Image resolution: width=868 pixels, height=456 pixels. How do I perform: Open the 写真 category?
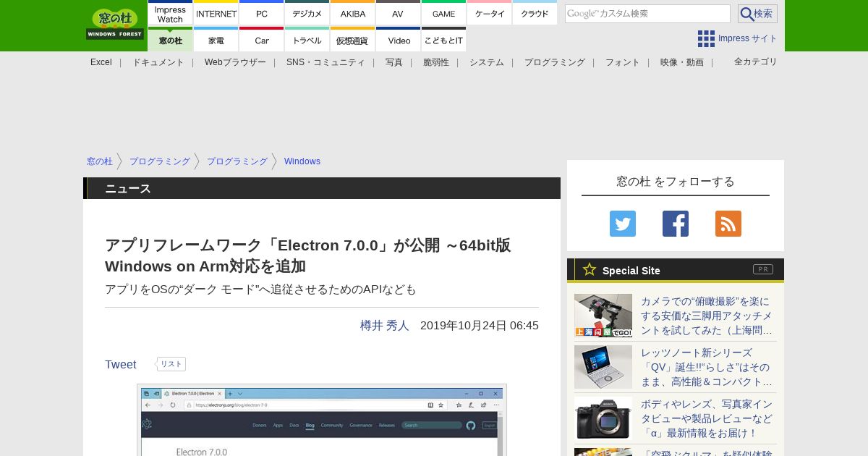[394, 62]
